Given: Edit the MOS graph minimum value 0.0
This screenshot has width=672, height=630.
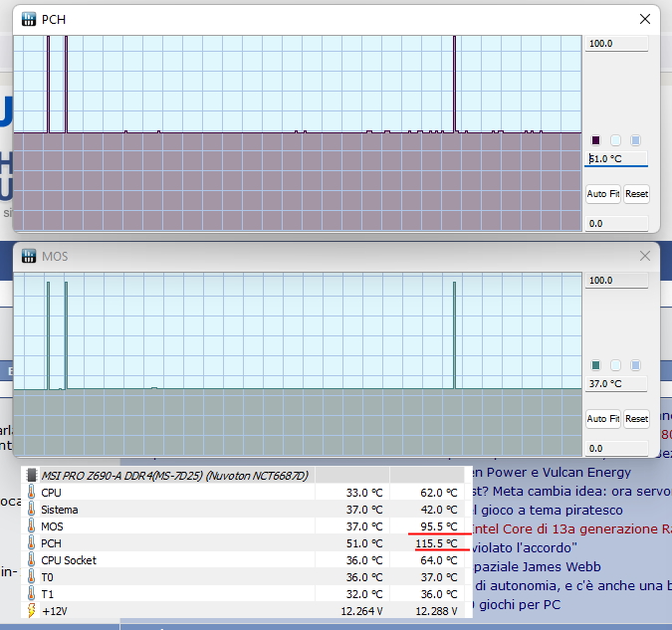Looking at the screenshot, I should [616, 448].
